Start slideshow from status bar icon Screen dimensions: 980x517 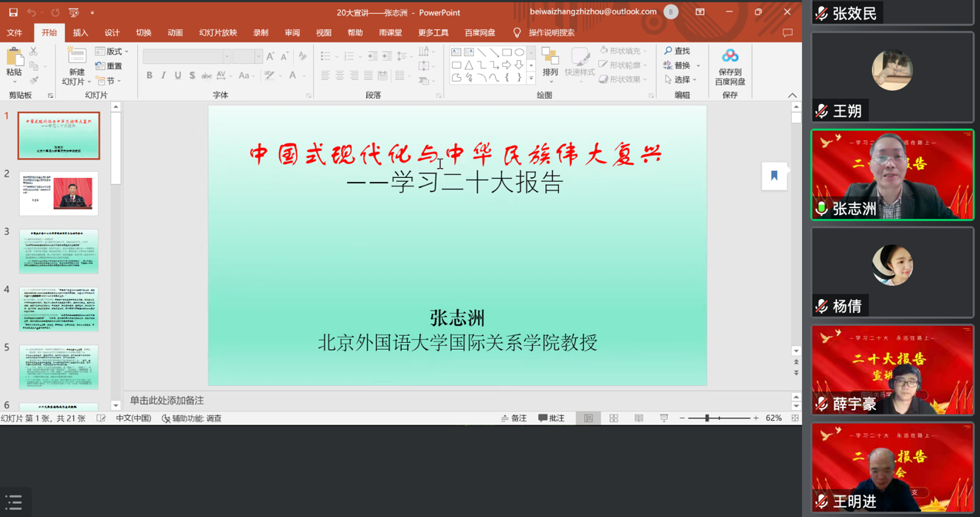pyautogui.click(x=664, y=418)
